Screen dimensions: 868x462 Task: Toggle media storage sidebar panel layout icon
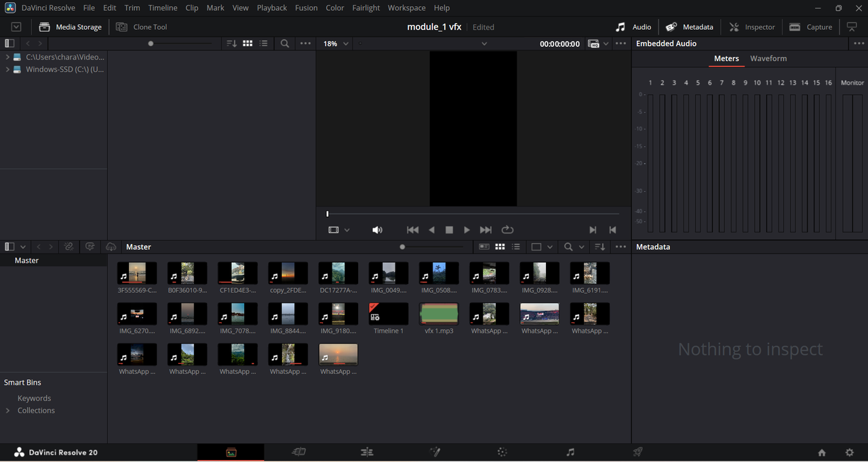(x=9, y=43)
